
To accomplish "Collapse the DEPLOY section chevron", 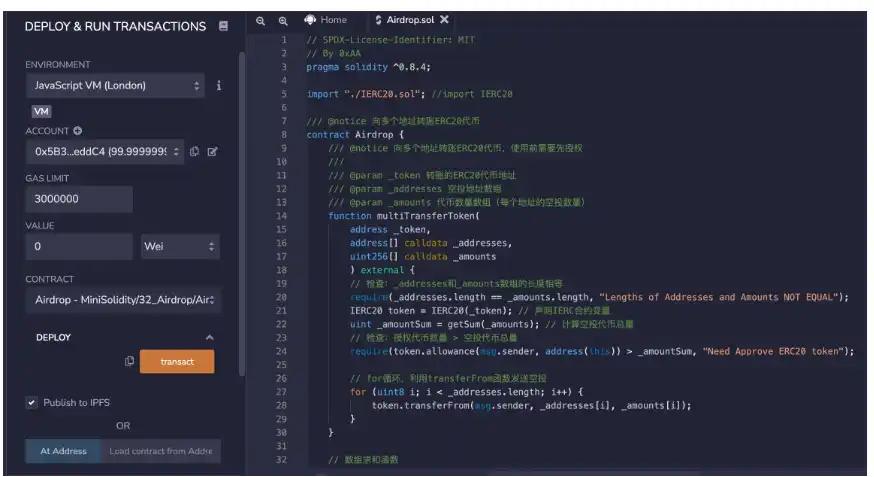I will click(x=209, y=337).
